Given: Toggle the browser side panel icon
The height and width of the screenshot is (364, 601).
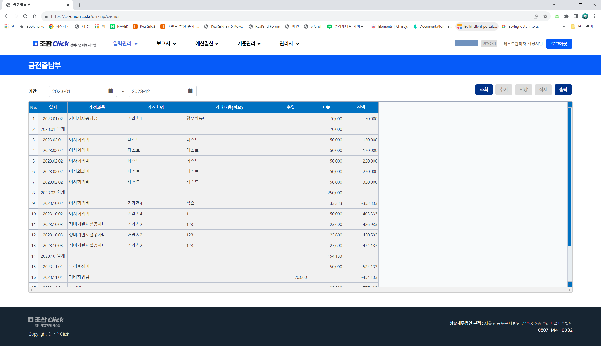Looking at the screenshot, I should click(x=576, y=16).
